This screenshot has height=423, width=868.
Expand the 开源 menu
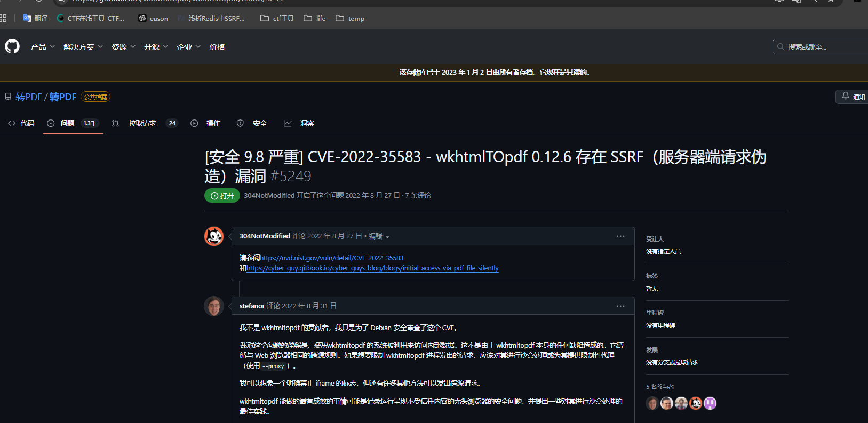tap(156, 47)
